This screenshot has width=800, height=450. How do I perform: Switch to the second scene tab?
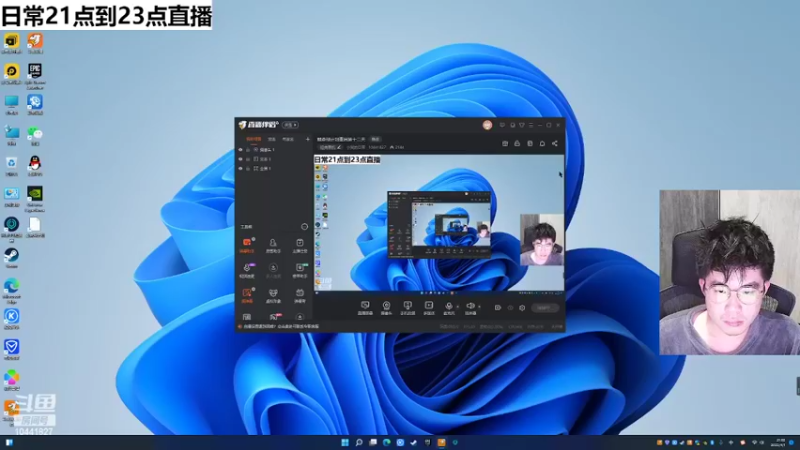272,139
